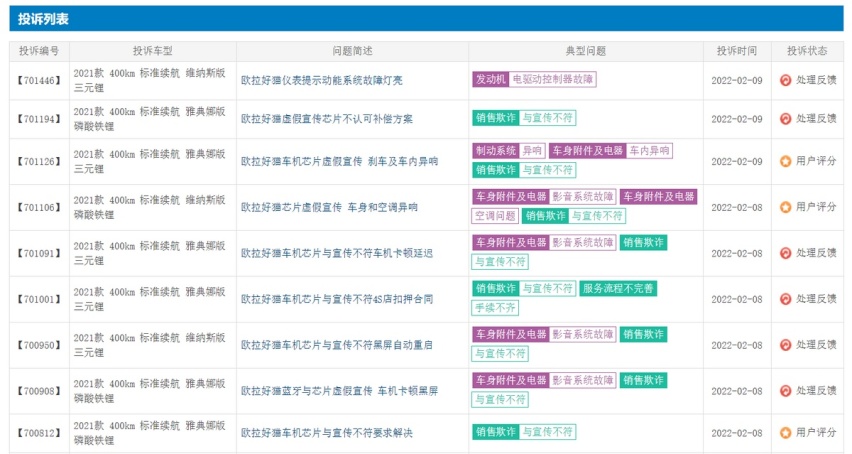Click the status icon in row 701446
The image size is (852, 454).
pos(785,80)
